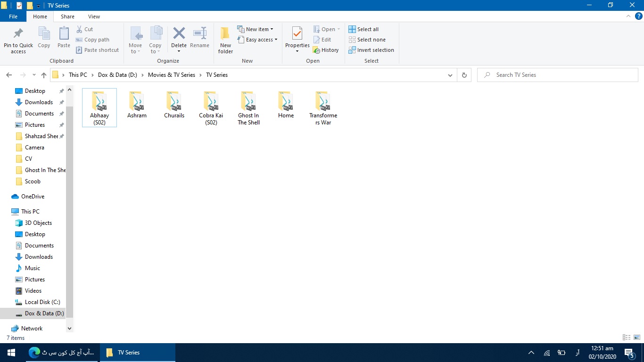Open recent locations dropdown arrow
The image size is (644, 362).
pos(34,75)
